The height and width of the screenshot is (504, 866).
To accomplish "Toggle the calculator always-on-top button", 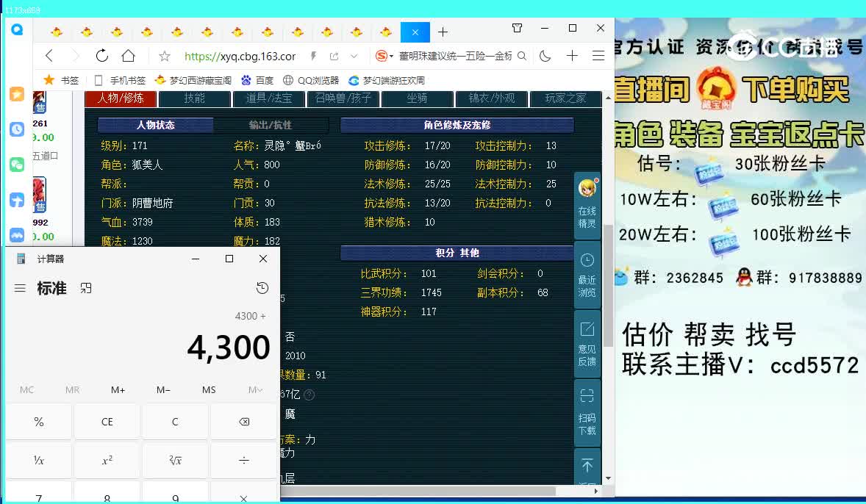I will click(86, 288).
